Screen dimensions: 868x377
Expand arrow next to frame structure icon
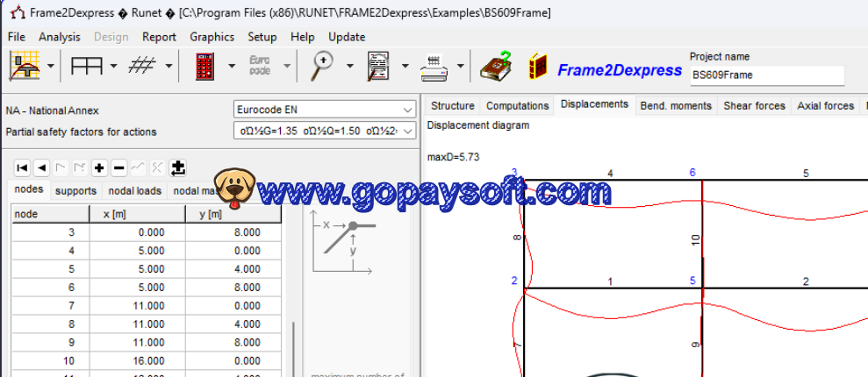pos(113,66)
